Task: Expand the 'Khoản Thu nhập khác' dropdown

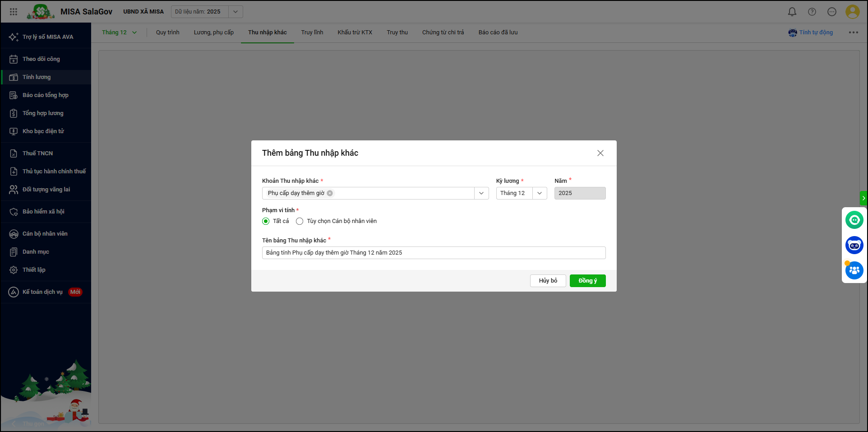Action: (x=481, y=193)
